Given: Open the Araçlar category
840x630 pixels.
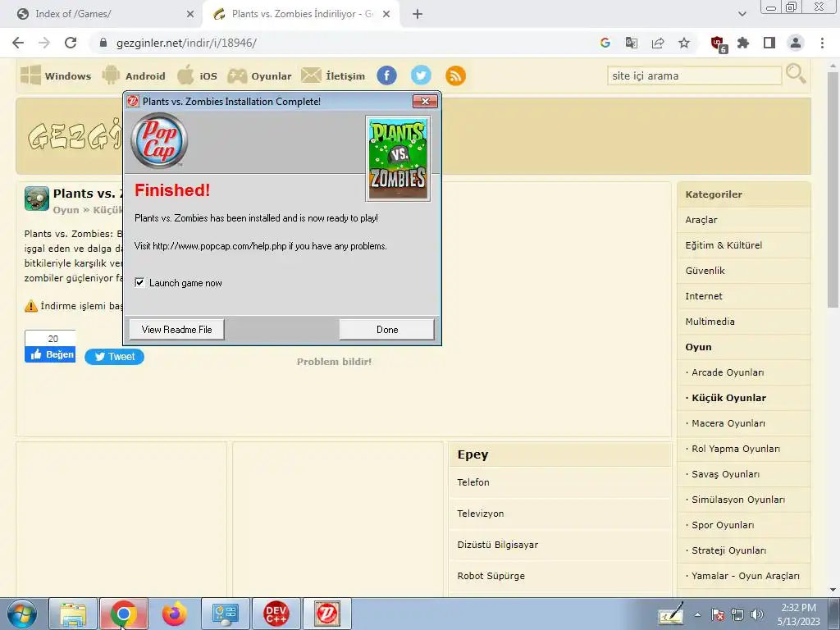Looking at the screenshot, I should [743, 220].
